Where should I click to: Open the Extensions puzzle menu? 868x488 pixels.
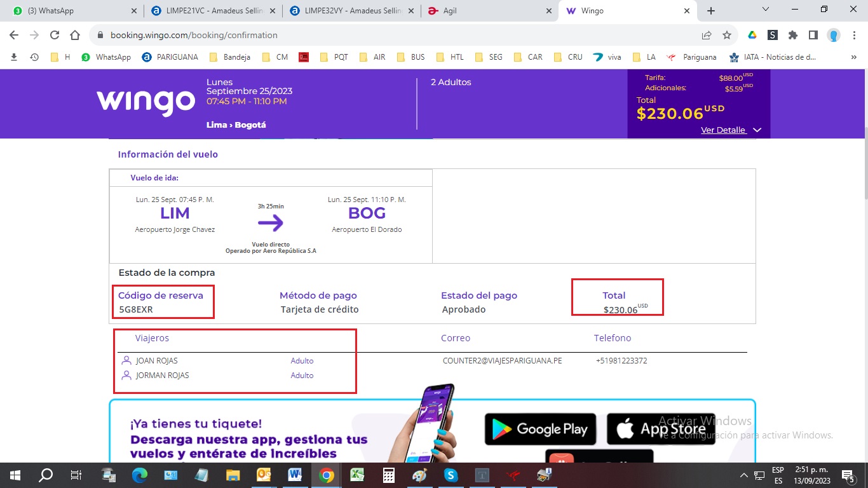click(793, 35)
